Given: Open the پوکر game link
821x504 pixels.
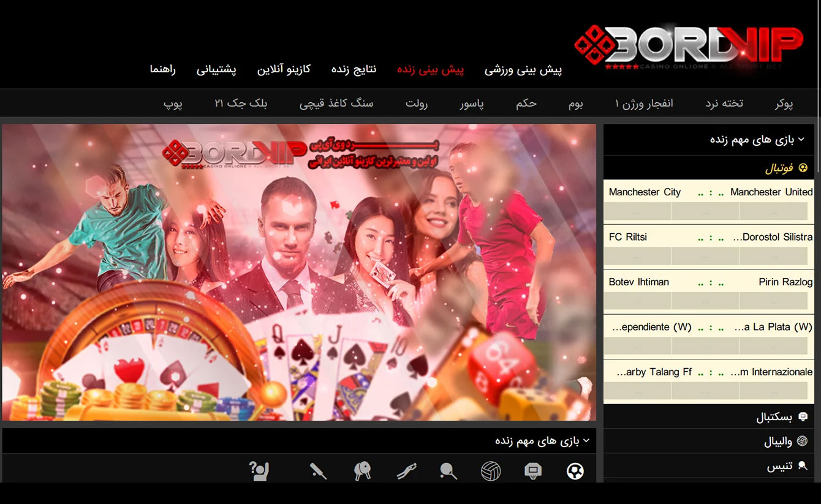Looking at the screenshot, I should pos(784,103).
